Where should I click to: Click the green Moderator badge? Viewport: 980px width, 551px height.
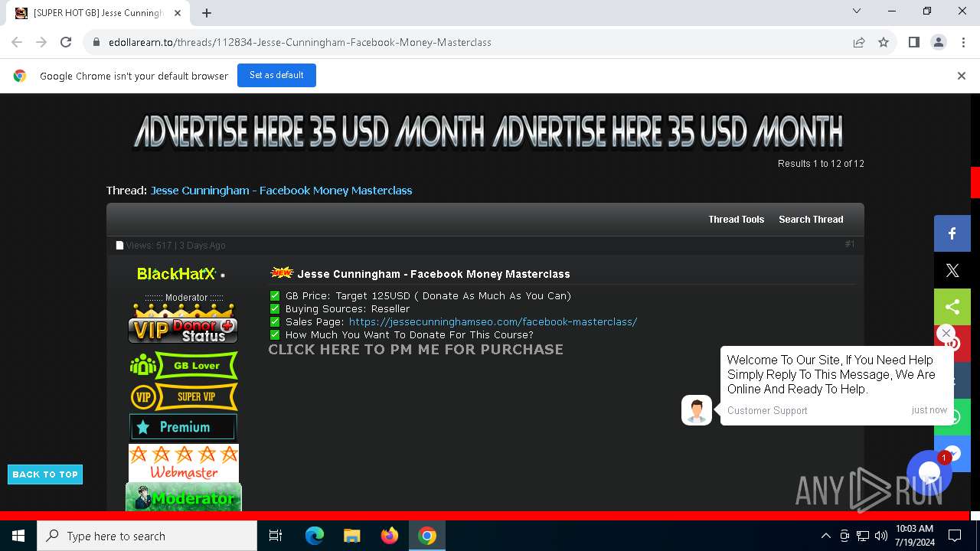tap(184, 497)
